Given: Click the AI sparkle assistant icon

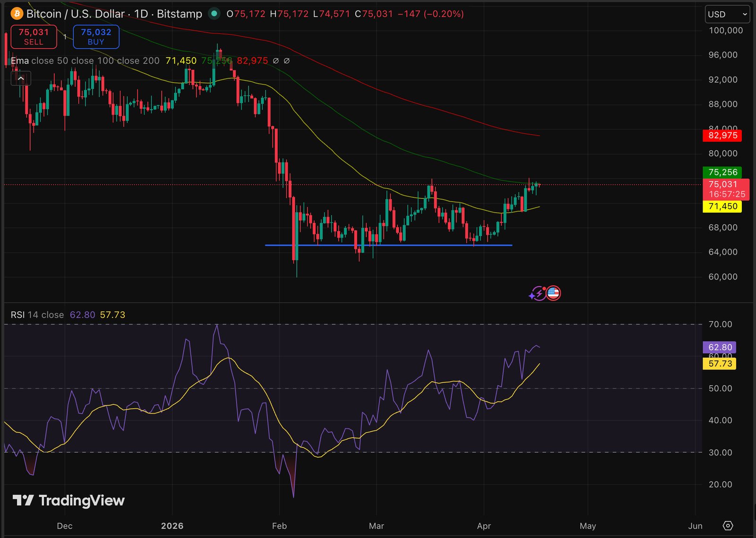Looking at the screenshot, I should [538, 293].
